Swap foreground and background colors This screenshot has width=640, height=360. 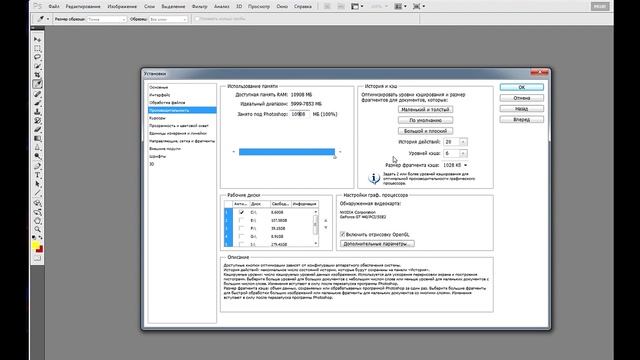[x=40, y=237]
